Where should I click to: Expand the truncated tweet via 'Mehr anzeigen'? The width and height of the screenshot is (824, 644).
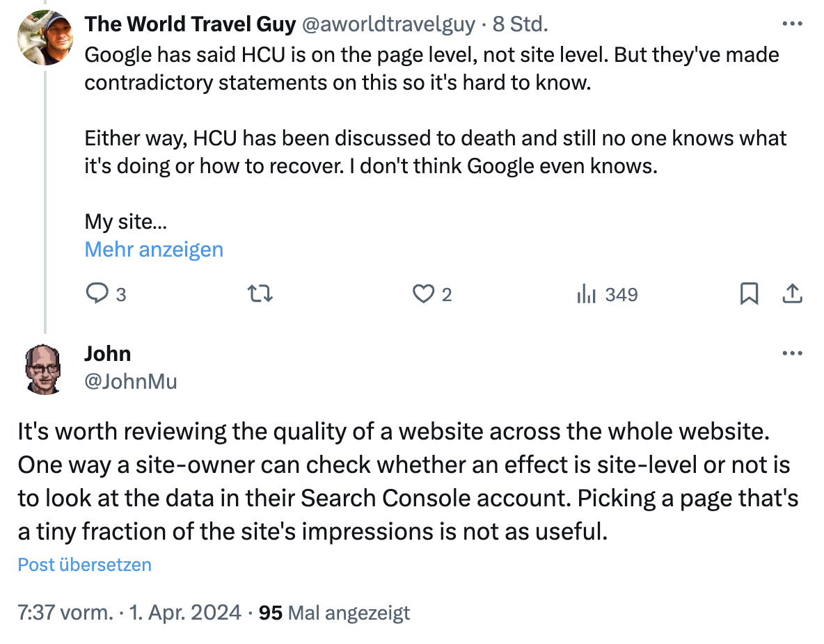[154, 249]
